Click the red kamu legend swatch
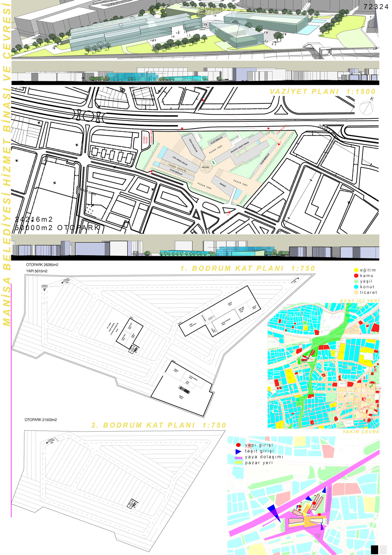 click(x=356, y=276)
